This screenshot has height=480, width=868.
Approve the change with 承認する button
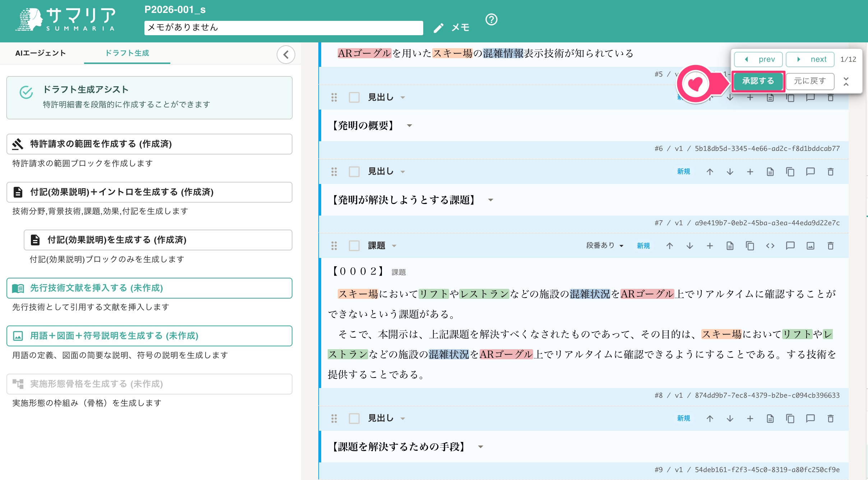coord(758,81)
